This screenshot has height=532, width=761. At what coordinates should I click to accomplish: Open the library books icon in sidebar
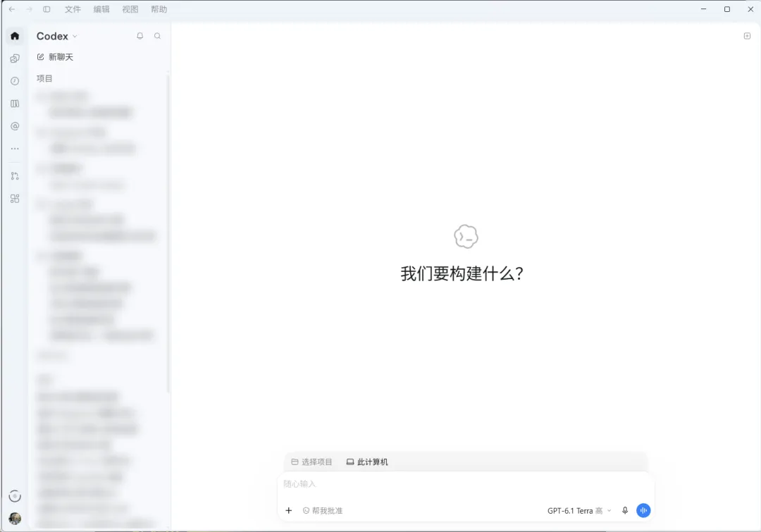tap(15, 104)
